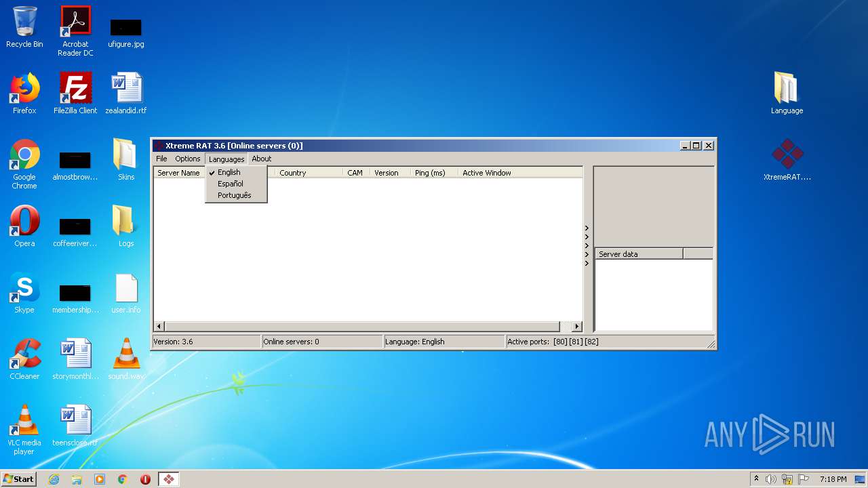The width and height of the screenshot is (868, 488).
Task: Click the Action Center flag icon
Action: tap(802, 479)
